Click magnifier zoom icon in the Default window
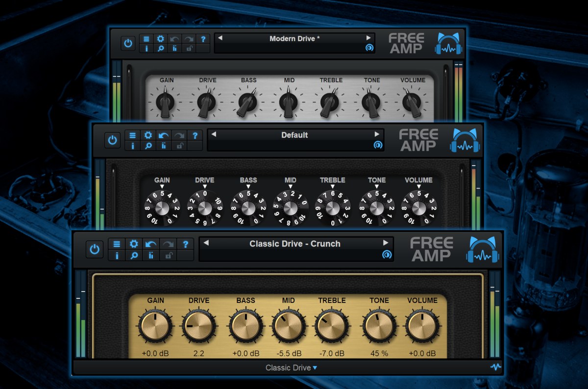Viewport: 588px width, 389px height. click(x=148, y=146)
